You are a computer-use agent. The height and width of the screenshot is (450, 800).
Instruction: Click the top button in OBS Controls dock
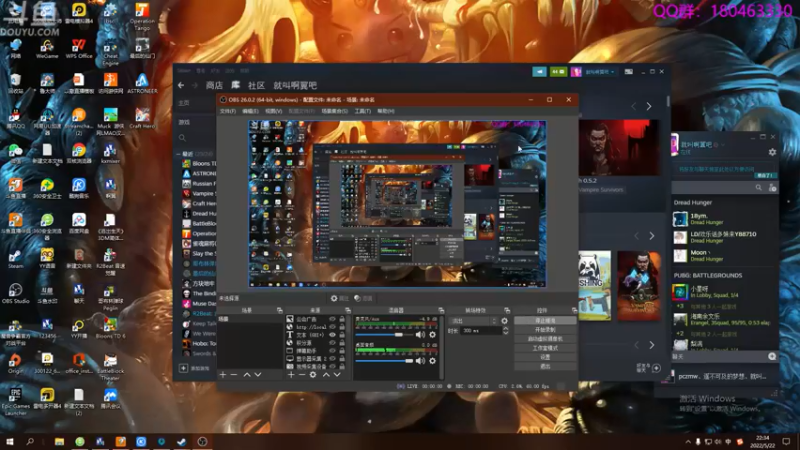click(x=545, y=320)
